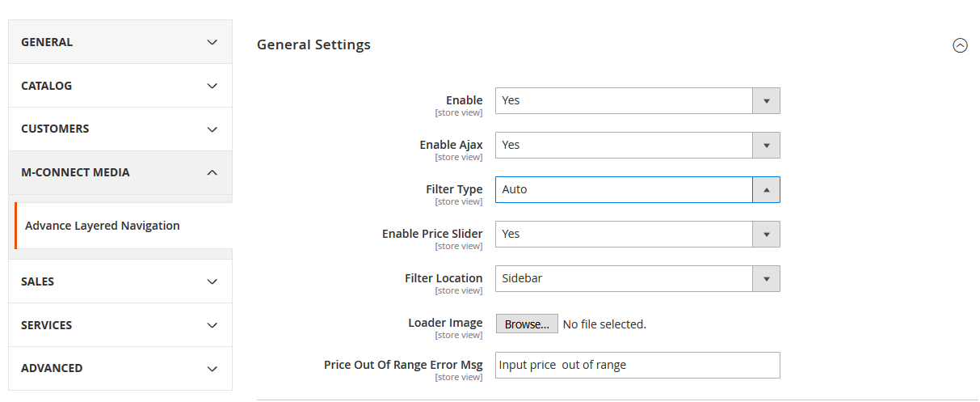Screen dimensions: 980x402
Task: Click the 'No file selected.' text
Action: point(604,324)
